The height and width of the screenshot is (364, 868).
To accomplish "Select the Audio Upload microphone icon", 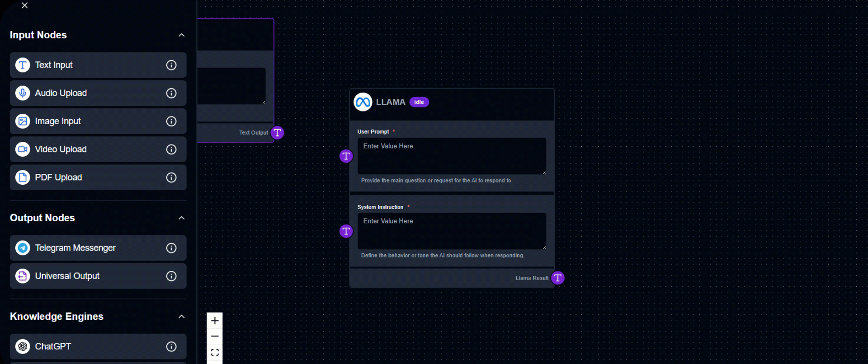I will pyautogui.click(x=23, y=93).
